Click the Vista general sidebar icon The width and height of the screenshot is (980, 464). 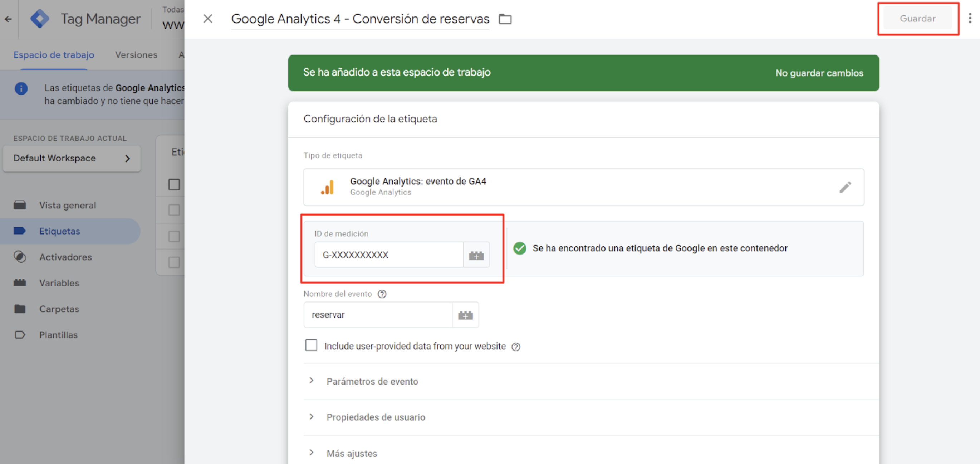[x=20, y=205]
